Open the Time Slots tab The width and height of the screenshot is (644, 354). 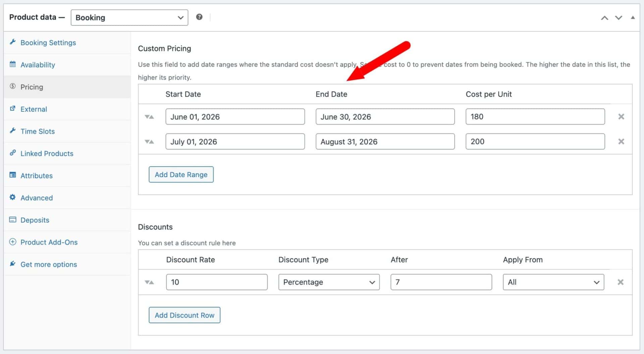click(x=67, y=131)
